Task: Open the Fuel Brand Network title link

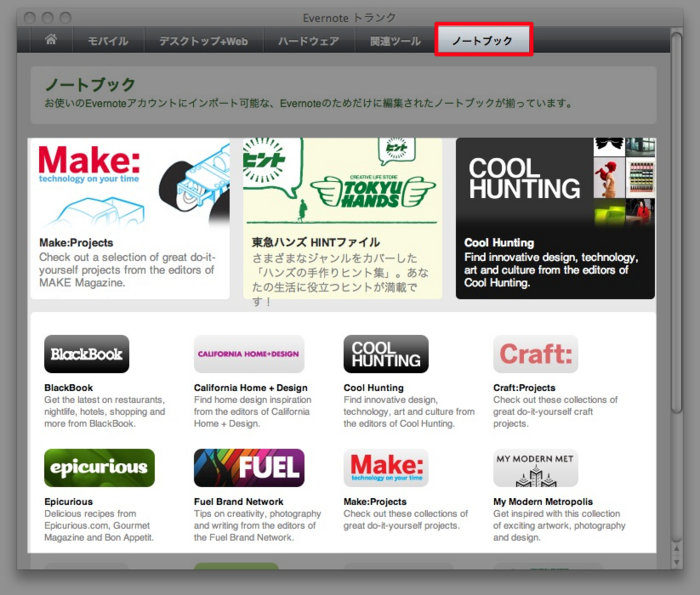Action: tap(239, 501)
